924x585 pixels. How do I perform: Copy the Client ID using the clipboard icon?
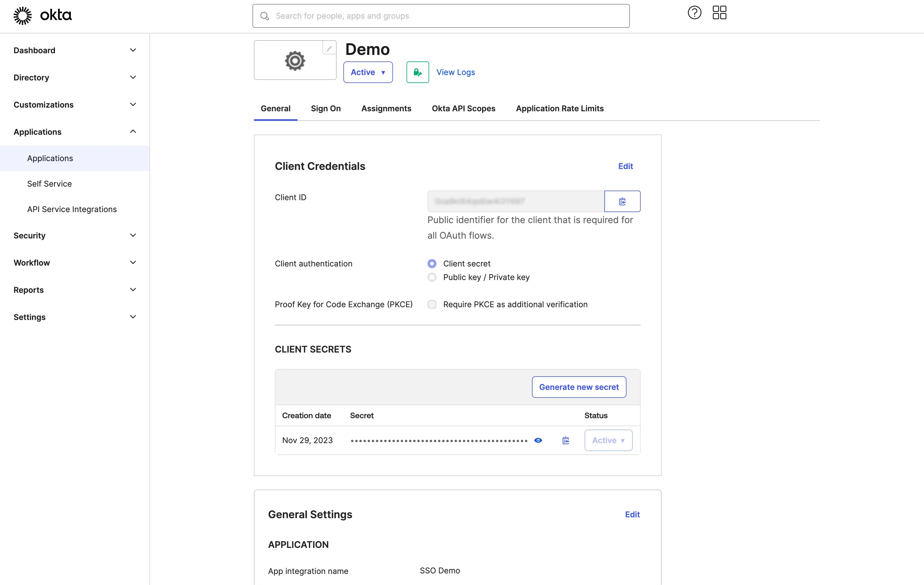622,201
